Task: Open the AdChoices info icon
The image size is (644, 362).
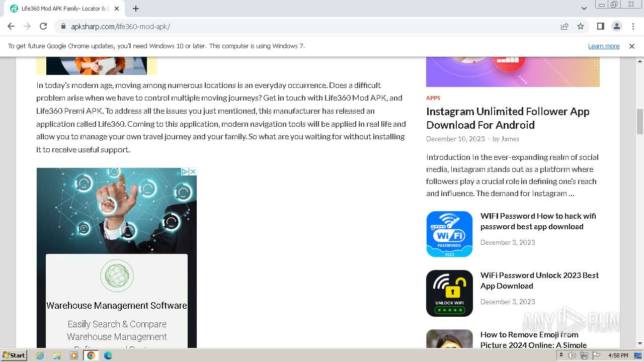Action: pyautogui.click(x=185, y=171)
